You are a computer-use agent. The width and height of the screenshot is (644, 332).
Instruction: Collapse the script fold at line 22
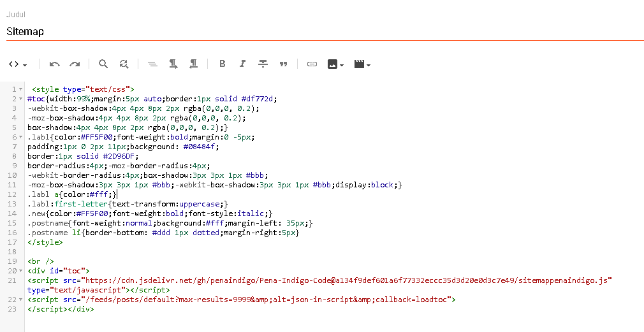coord(20,300)
